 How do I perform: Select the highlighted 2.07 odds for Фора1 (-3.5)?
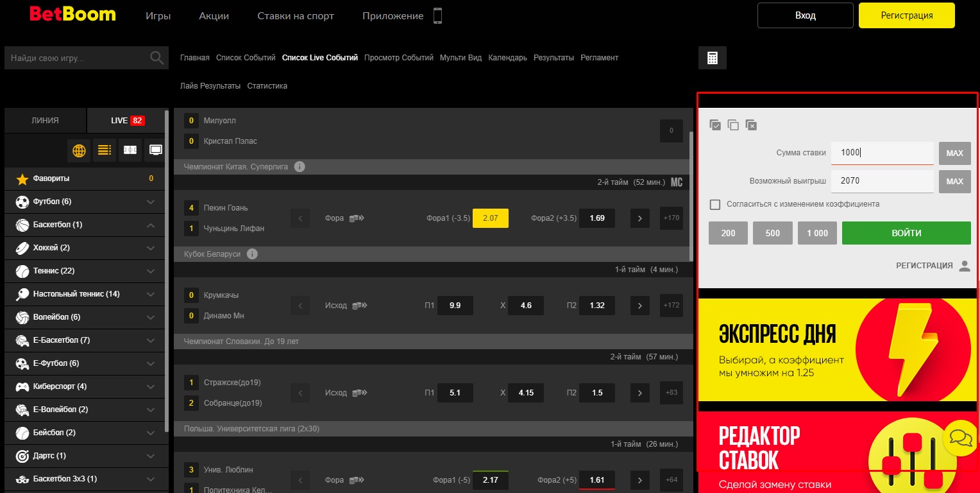click(491, 218)
